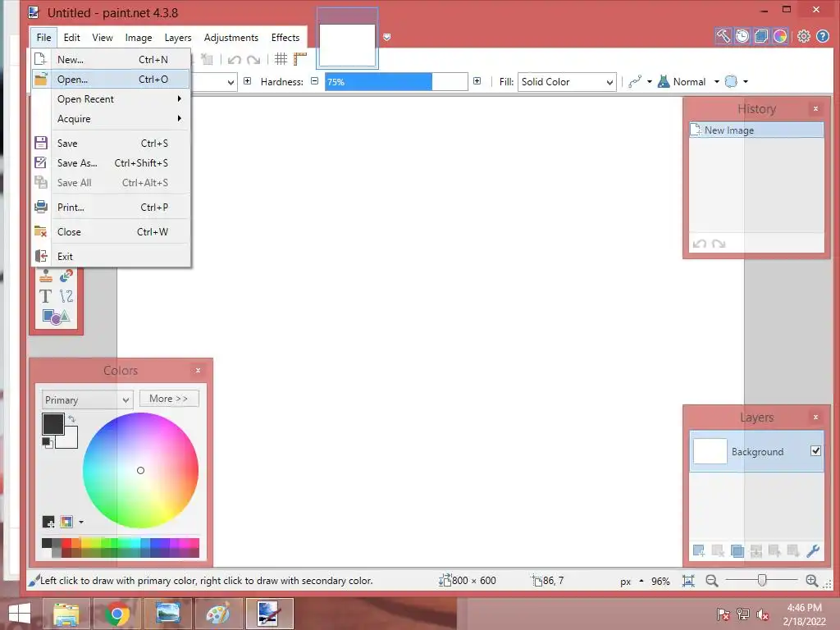This screenshot has width=840, height=630.
Task: Pick a color in the color wheel
Action: tap(140, 470)
